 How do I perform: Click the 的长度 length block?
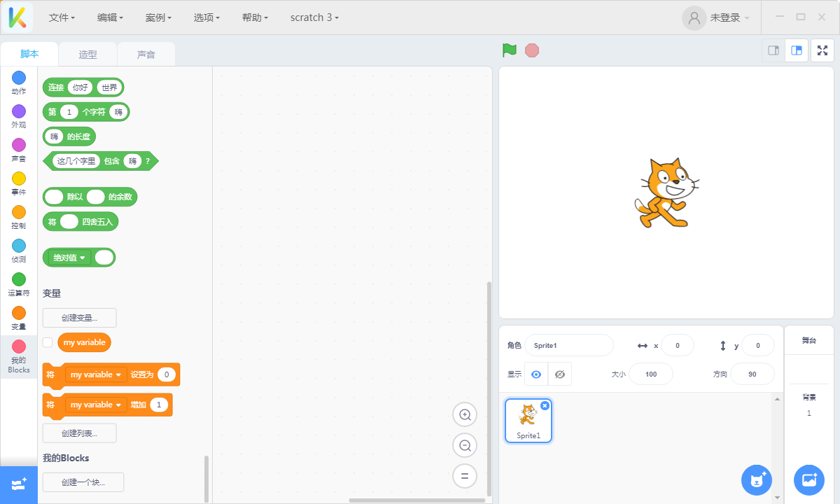coord(69,136)
